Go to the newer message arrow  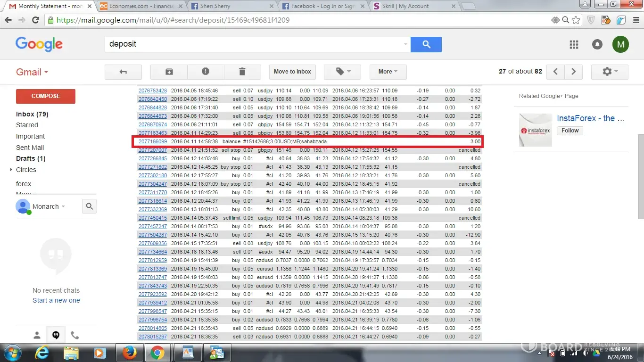556,72
